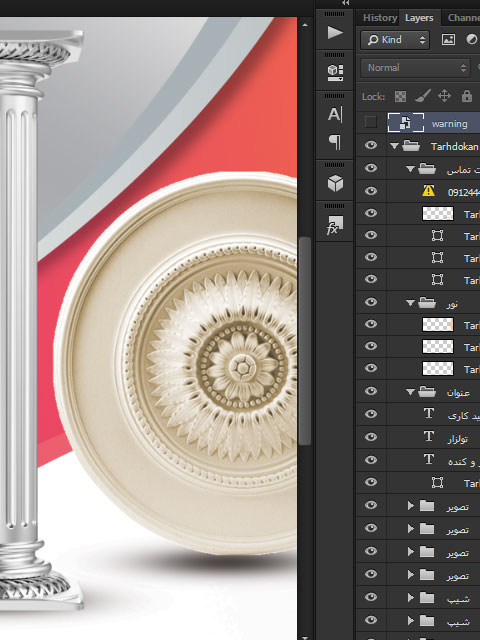Click عنوان group folder icon

tap(427, 392)
